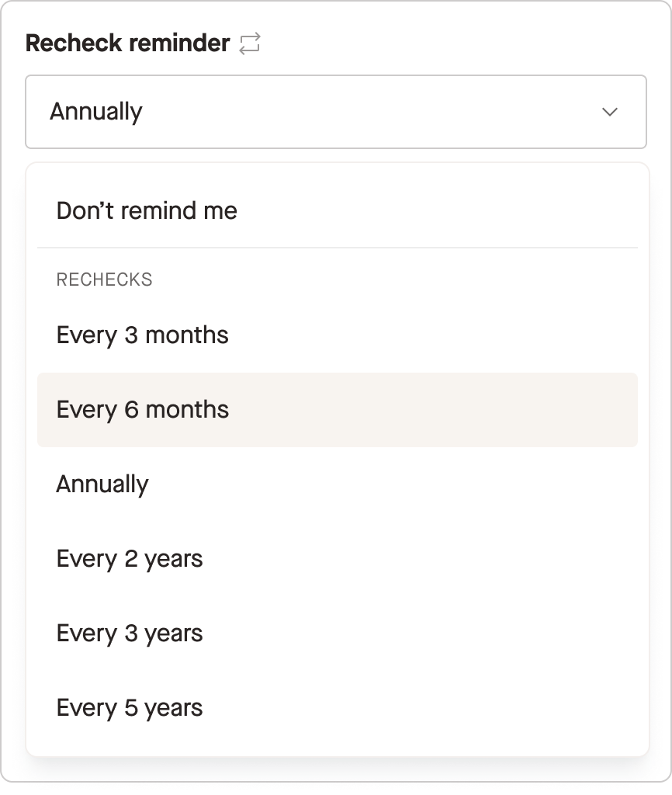This screenshot has width=672, height=795.
Task: Select the highlighted Every 6 months option
Action: point(143,409)
